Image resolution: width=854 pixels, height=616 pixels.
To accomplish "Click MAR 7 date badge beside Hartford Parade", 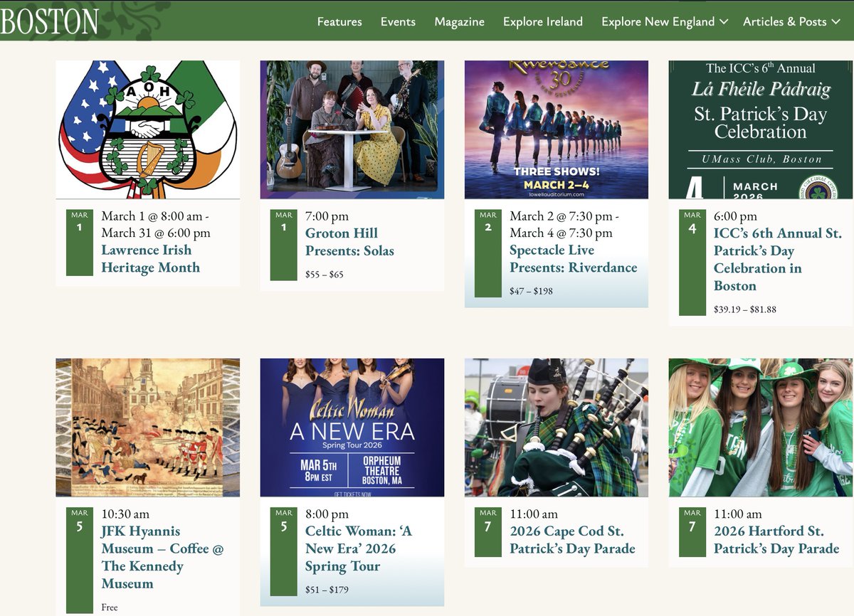I will [x=692, y=532].
